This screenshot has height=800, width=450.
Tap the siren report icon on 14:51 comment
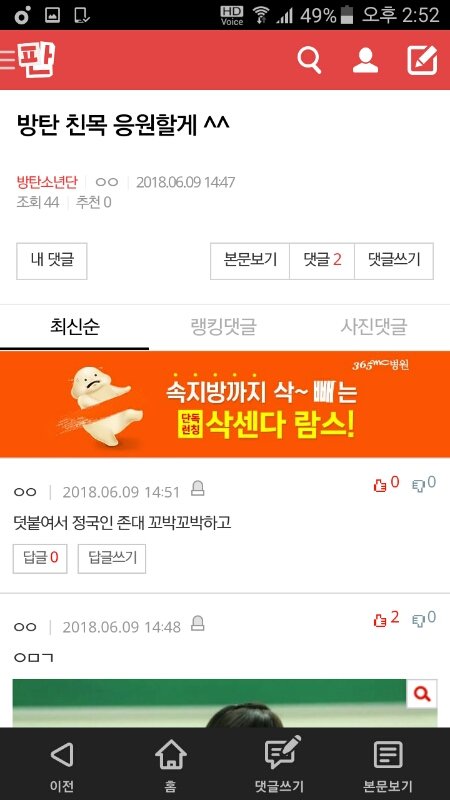(x=197, y=489)
